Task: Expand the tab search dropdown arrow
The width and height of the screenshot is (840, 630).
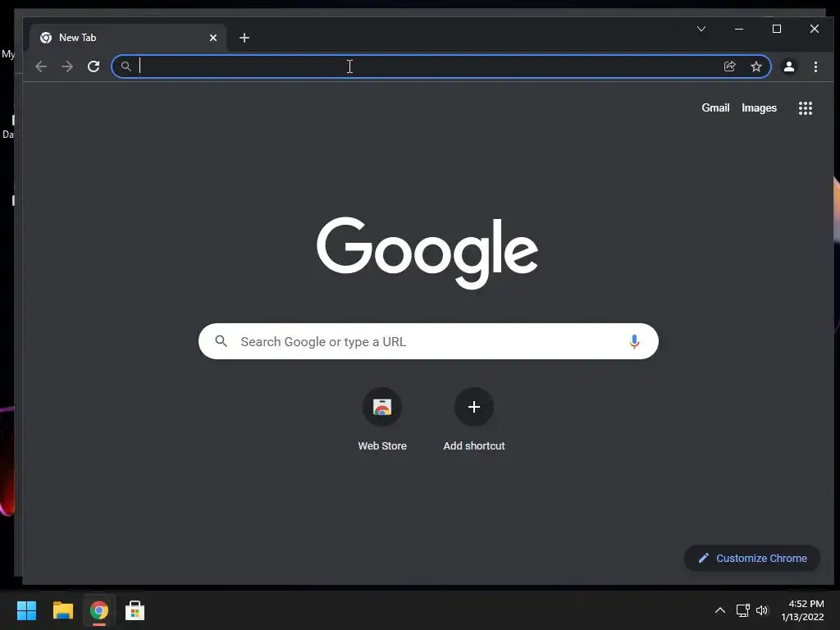Action: (701, 29)
